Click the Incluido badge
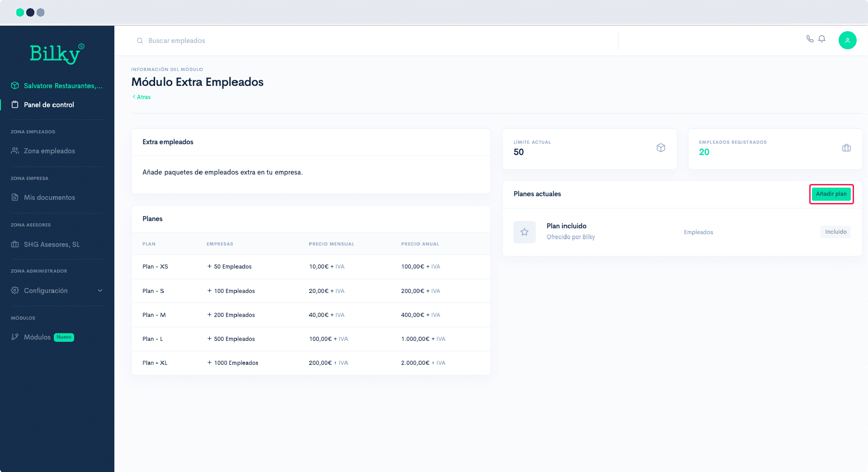 [x=835, y=232]
